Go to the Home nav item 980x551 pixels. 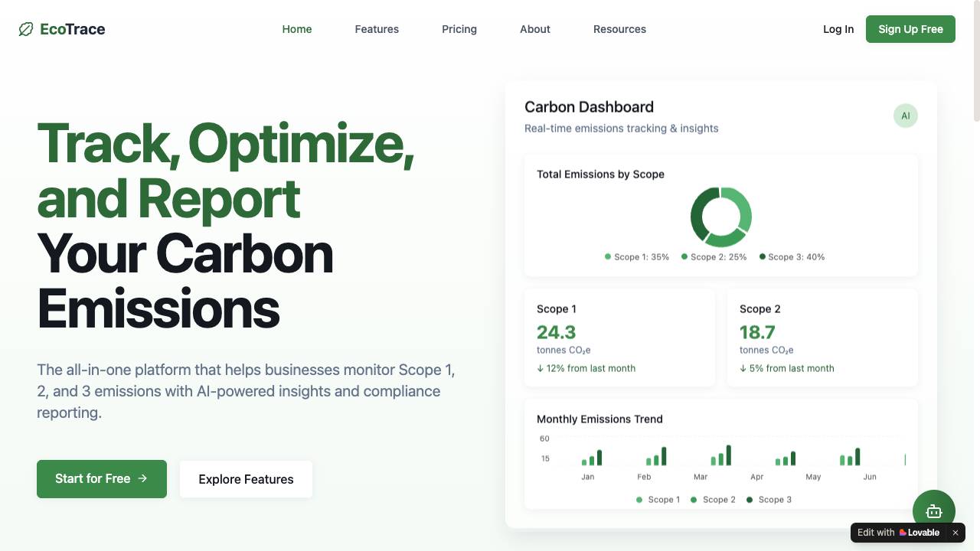click(297, 29)
